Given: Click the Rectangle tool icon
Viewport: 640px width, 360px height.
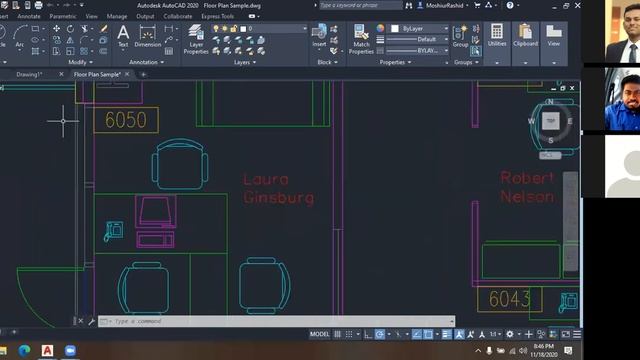Looking at the screenshot, I should (x=36, y=29).
